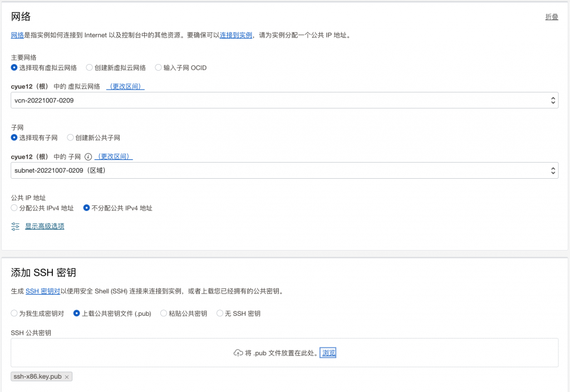Click the cloud upload icon
Image resolution: width=570 pixels, height=392 pixels.
click(238, 353)
